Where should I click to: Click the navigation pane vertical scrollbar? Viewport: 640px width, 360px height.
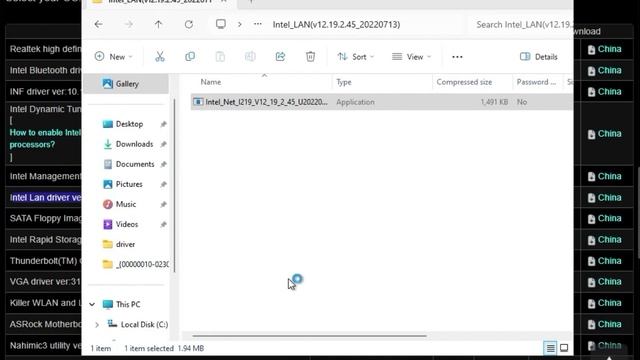[x=174, y=186]
